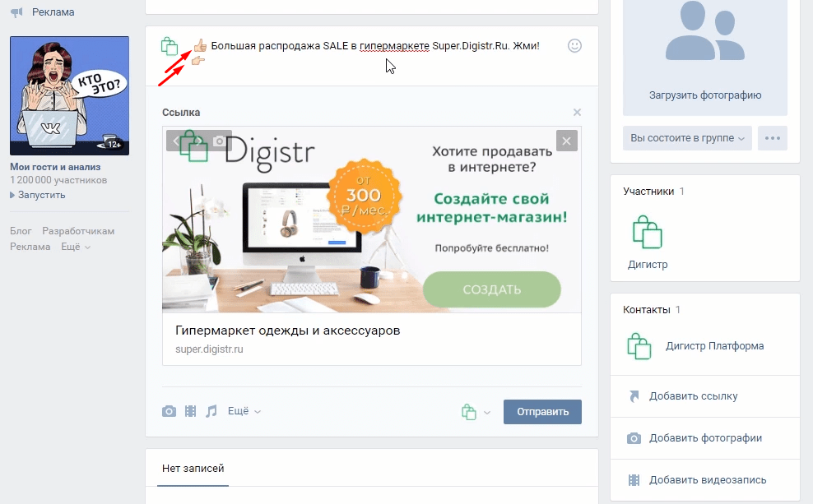The image size is (813, 504).
Task: Click the arrow icon beside Добавить ссылку
Action: 634,396
